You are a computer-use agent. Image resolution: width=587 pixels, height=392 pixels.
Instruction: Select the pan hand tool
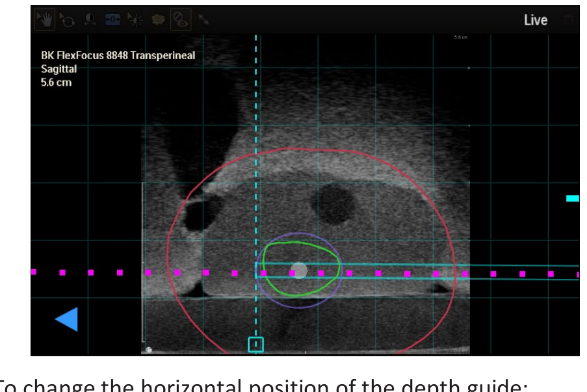[x=45, y=19]
